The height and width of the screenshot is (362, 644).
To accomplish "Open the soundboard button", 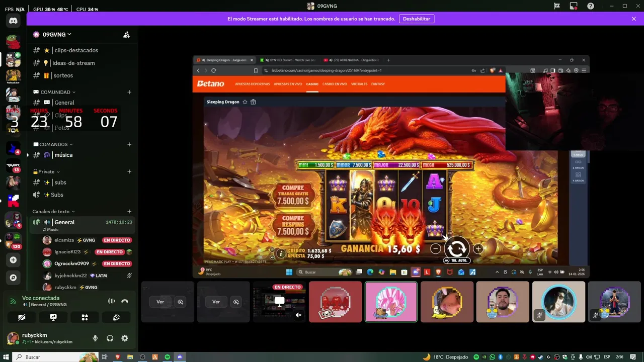I will coord(116,317).
